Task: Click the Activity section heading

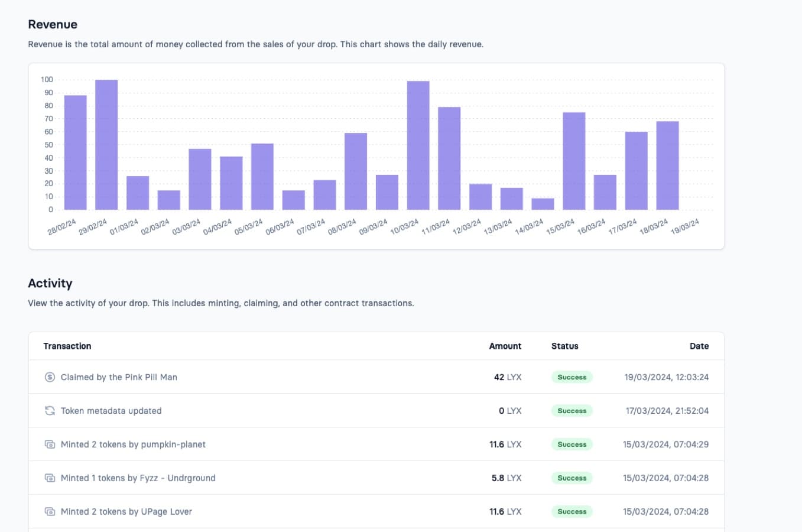Action: [50, 283]
